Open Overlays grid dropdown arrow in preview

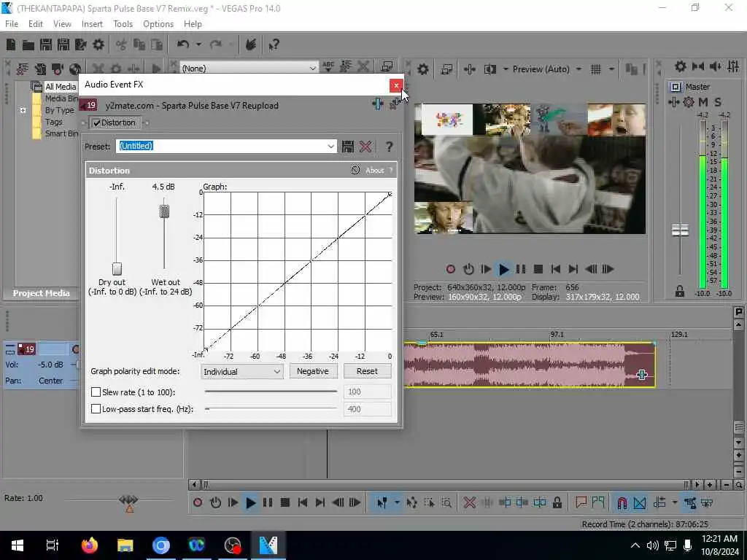coord(611,69)
